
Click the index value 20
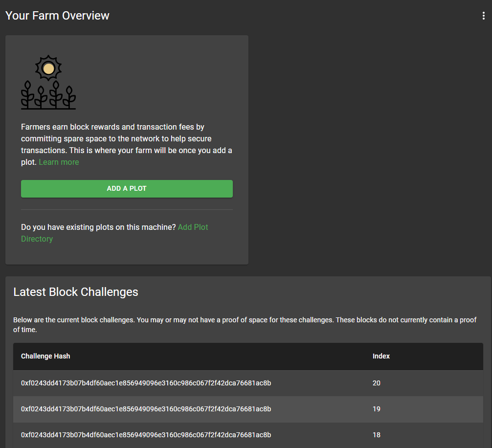376,383
